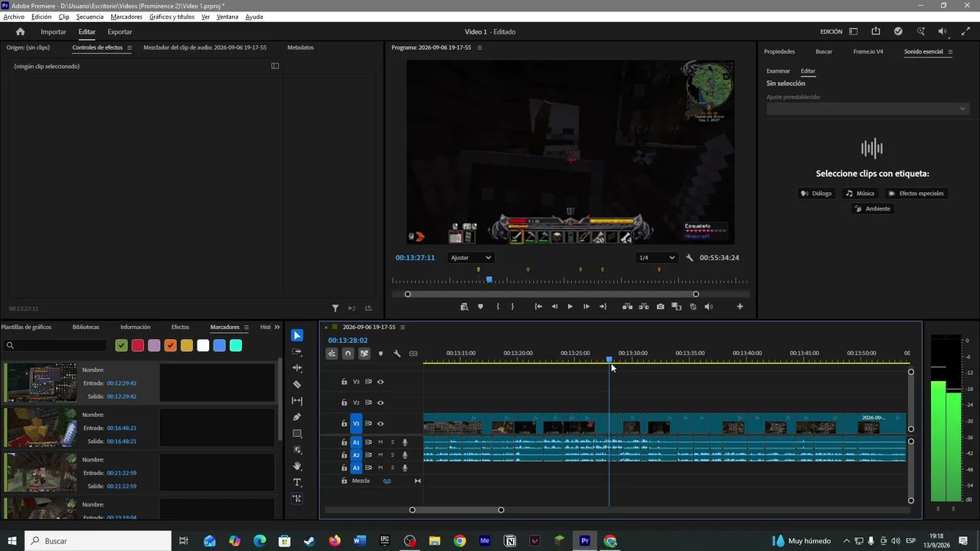Select the Hand tool
Viewport: 980px width, 551px height.
297,466
